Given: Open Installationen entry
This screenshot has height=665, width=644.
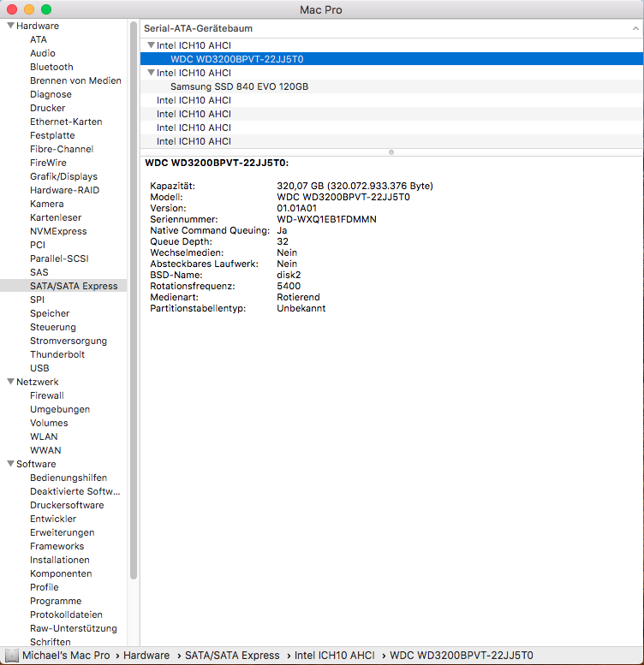Looking at the screenshot, I should point(59,560).
